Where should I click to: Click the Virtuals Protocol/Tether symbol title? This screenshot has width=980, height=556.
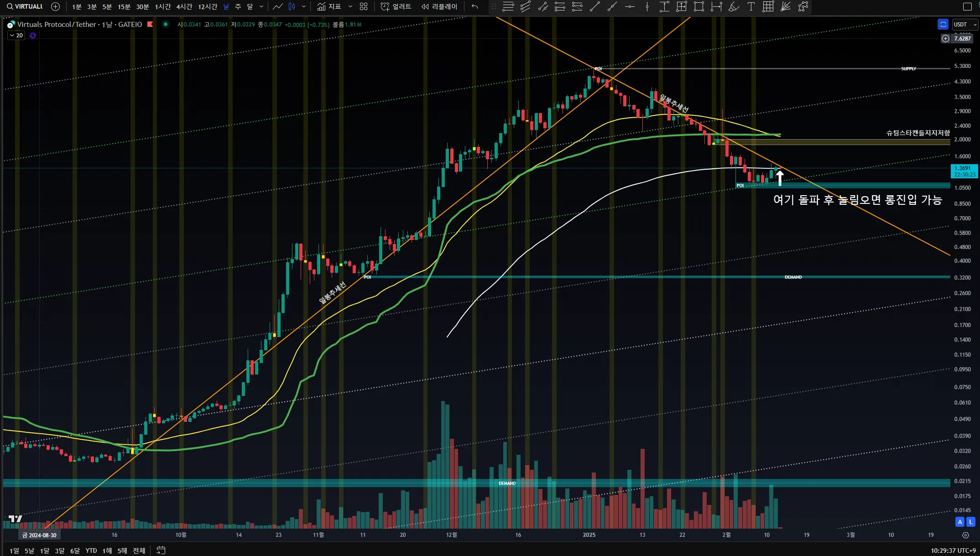[x=79, y=25]
